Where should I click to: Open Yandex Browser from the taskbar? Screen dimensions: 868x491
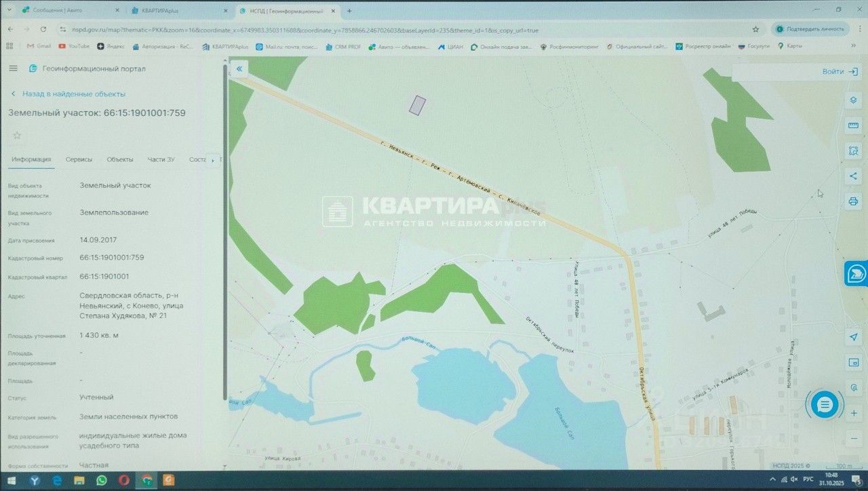(34, 480)
